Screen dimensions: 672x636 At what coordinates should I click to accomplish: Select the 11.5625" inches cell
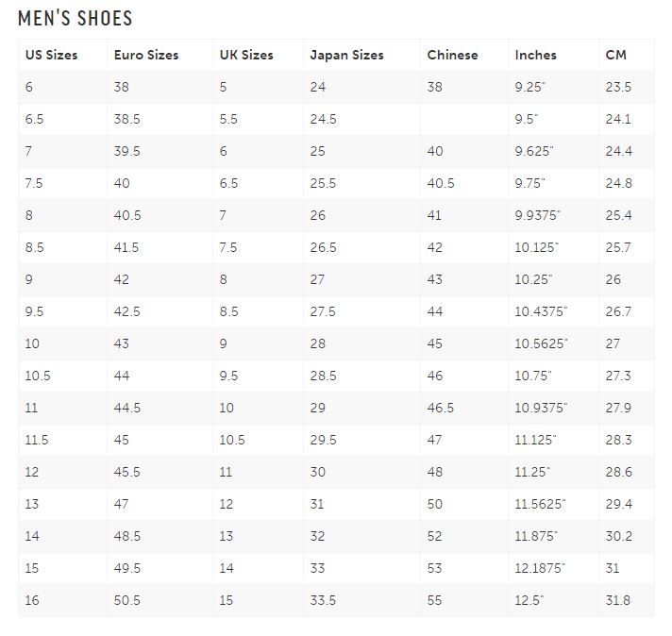541,504
